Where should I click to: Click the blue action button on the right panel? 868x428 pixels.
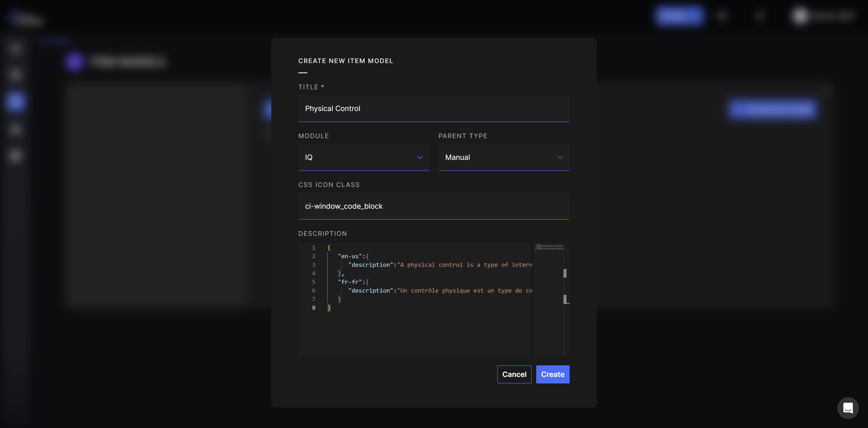tap(773, 109)
